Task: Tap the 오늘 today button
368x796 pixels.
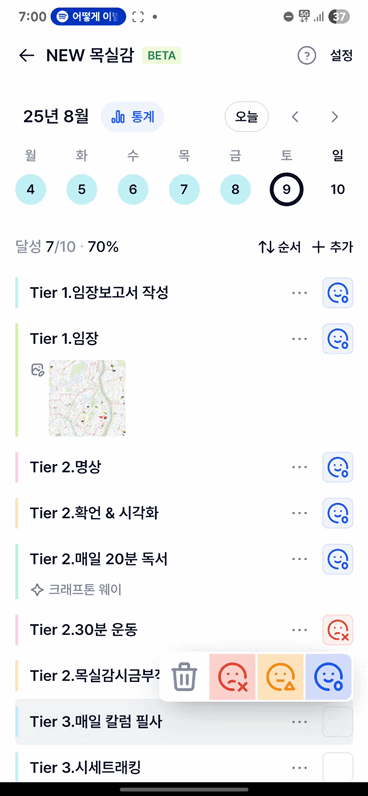Action: [247, 117]
